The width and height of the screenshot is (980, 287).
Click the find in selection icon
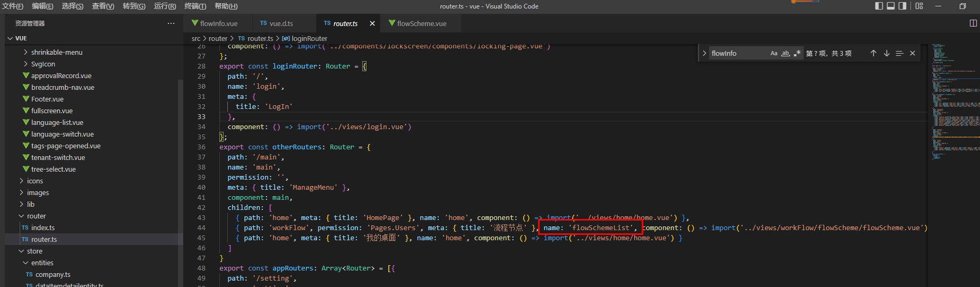[899, 53]
